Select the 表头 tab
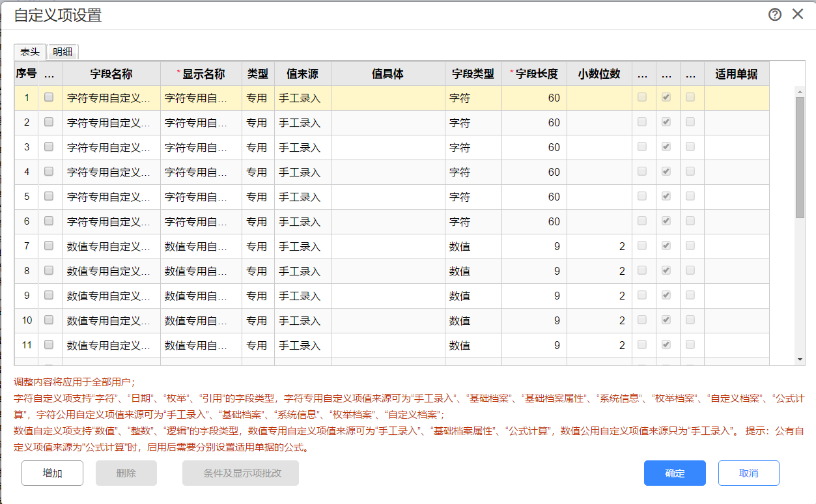This screenshot has width=816, height=504. pos(30,53)
